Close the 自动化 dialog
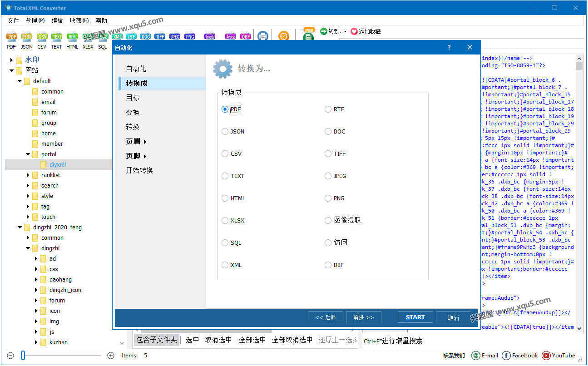 tap(470, 47)
